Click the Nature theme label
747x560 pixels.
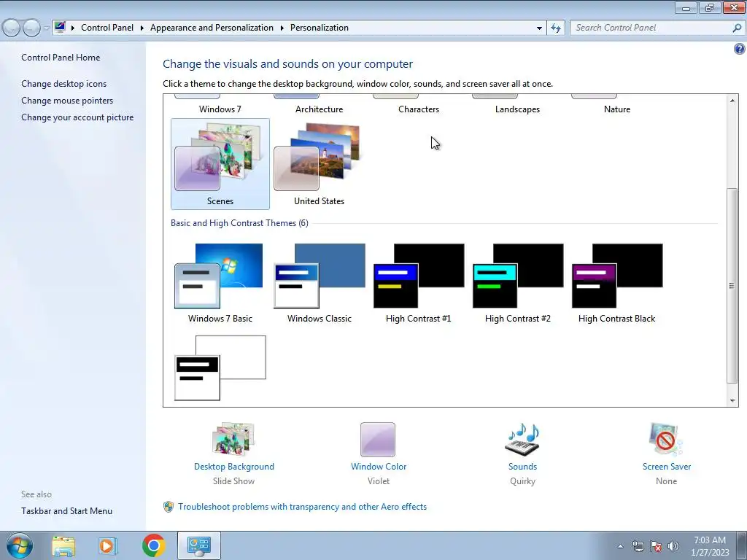pos(617,109)
